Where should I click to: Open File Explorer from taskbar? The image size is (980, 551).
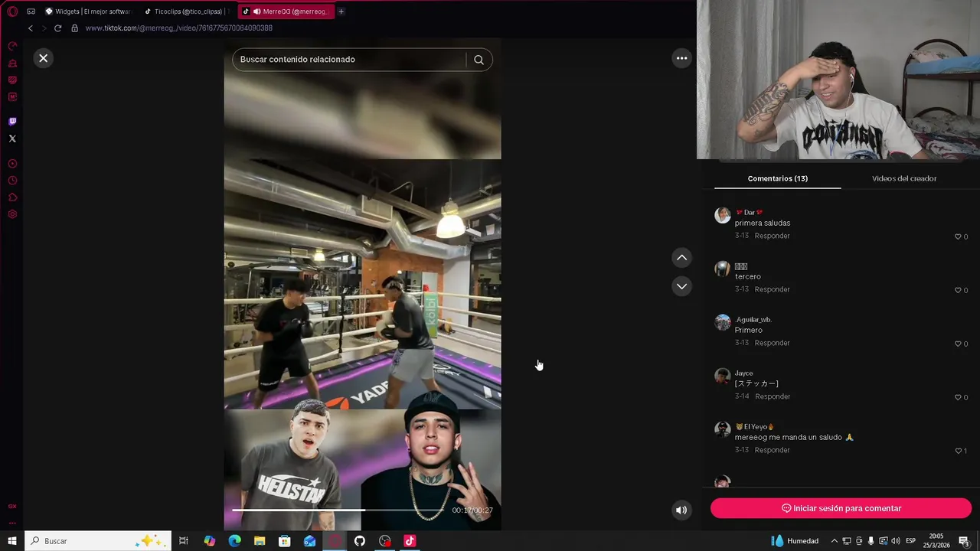tap(260, 541)
